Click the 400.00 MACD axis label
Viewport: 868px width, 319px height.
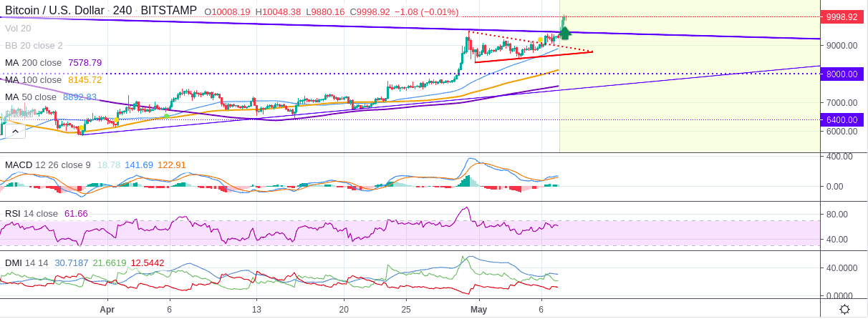(x=839, y=156)
